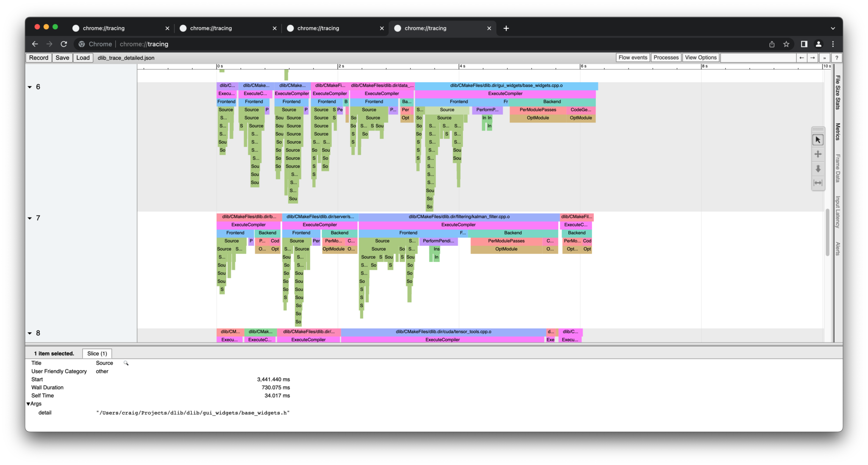Click the Chrome profile icon
Image resolution: width=868 pixels, height=465 pixels.
[818, 44]
